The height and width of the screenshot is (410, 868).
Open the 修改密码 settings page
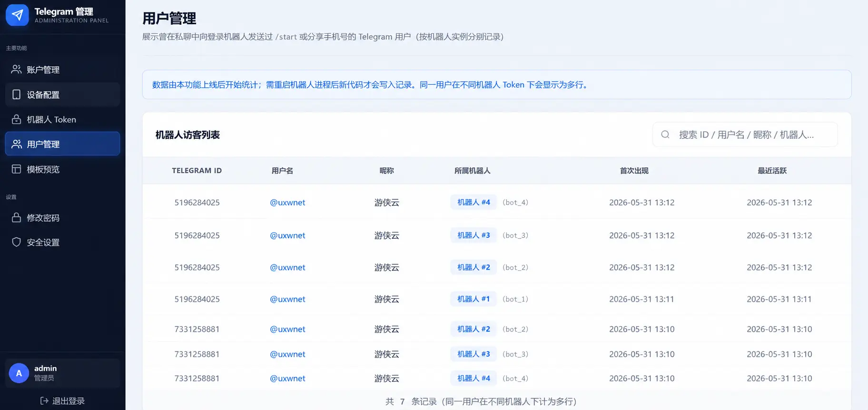tap(62, 218)
